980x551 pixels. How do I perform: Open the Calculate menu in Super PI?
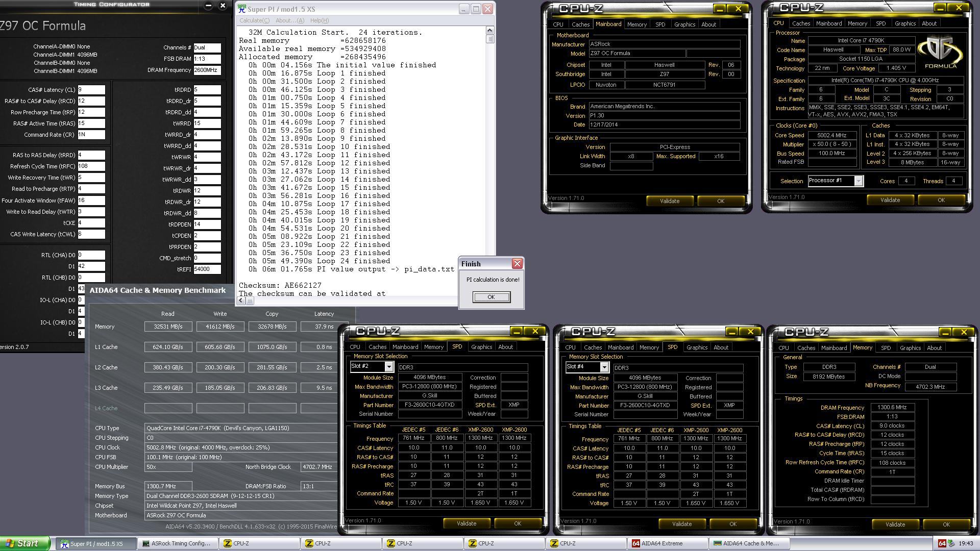coord(254,20)
